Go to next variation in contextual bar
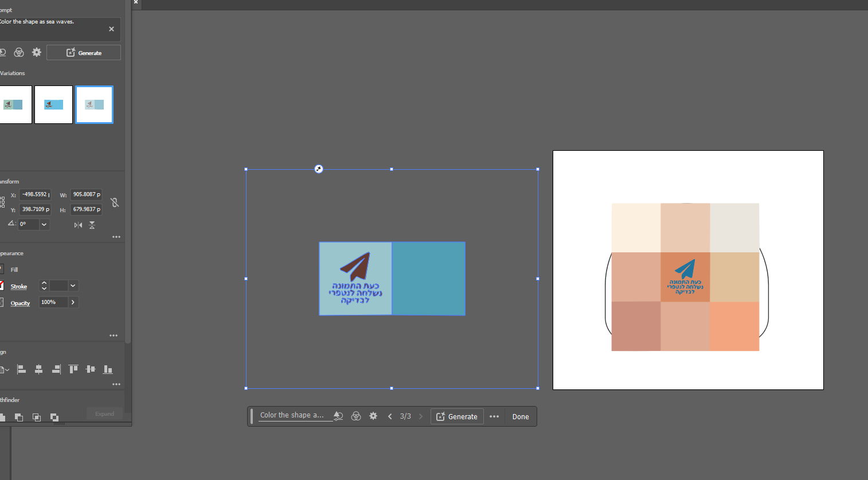The width and height of the screenshot is (868, 480). [421, 416]
